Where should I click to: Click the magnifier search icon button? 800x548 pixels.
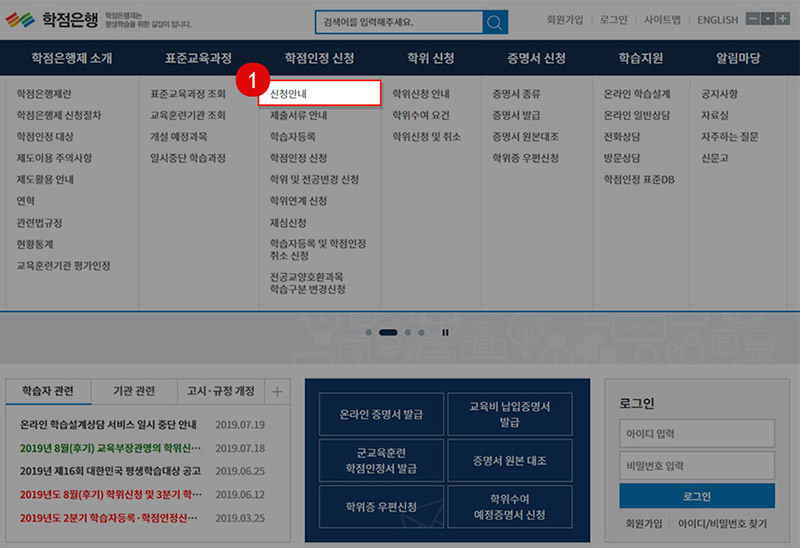click(x=494, y=22)
